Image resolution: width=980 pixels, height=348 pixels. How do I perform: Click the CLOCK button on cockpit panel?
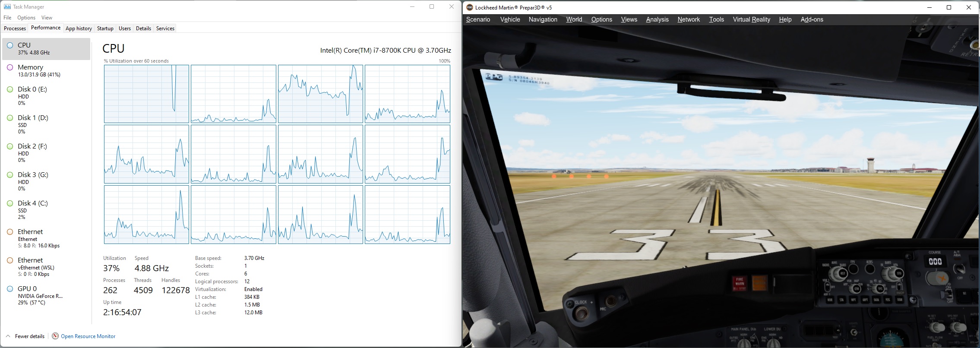pos(581,313)
